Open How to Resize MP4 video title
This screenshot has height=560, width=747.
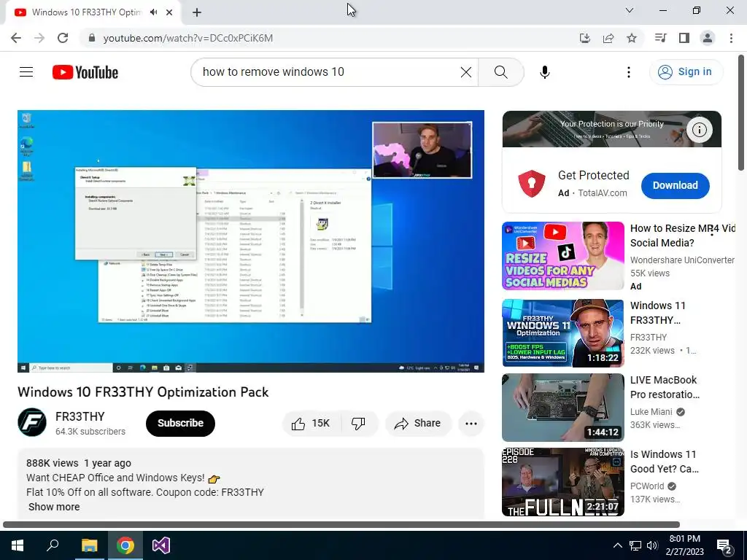(x=683, y=236)
